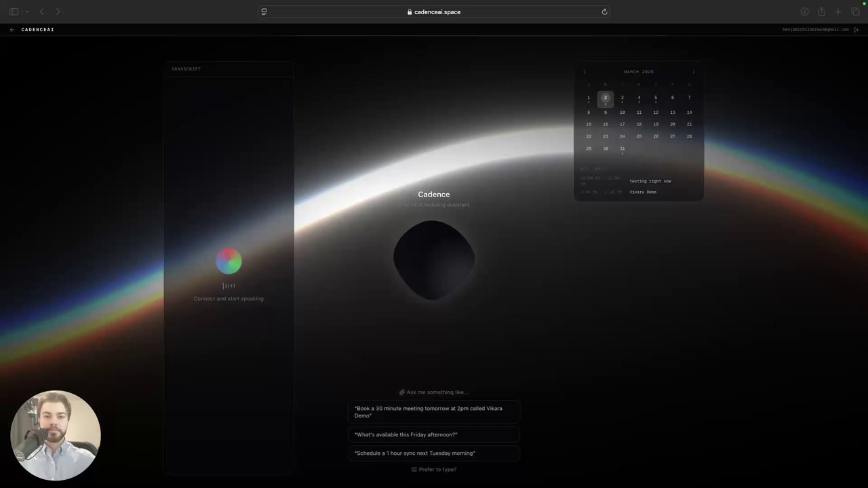Select March 24 in the calendar
The image size is (868, 488).
[622, 136]
